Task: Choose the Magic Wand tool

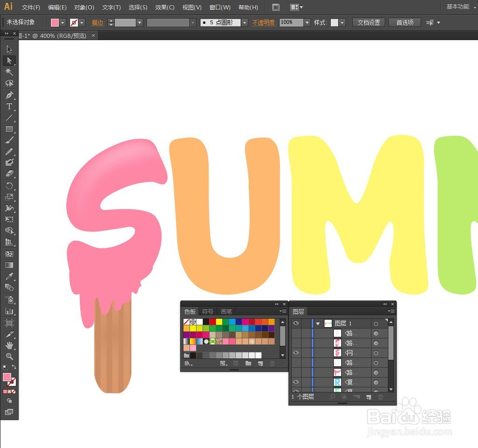Action: pos(9,72)
